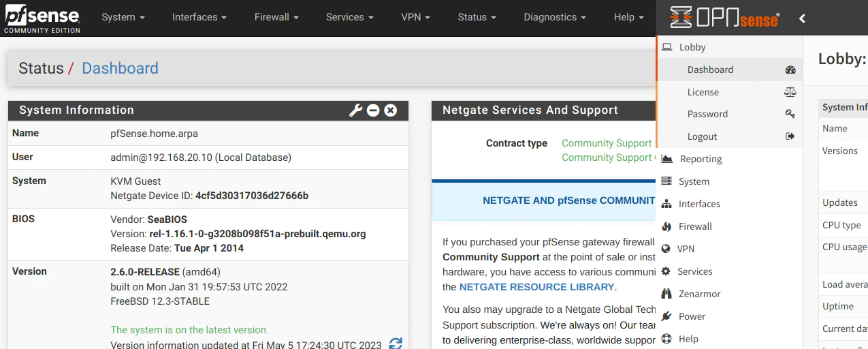Refresh the version information check
Image resolution: width=868 pixels, height=349 pixels.
[396, 344]
